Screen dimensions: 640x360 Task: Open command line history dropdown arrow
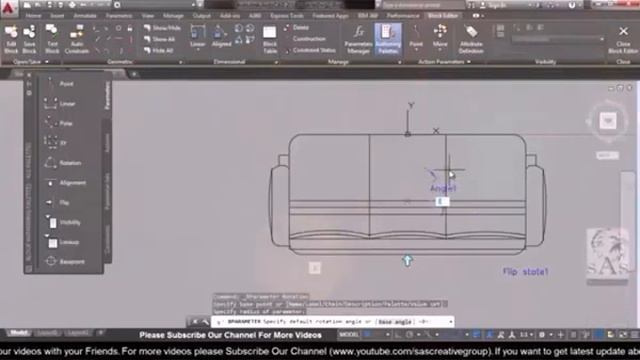[x=451, y=322]
